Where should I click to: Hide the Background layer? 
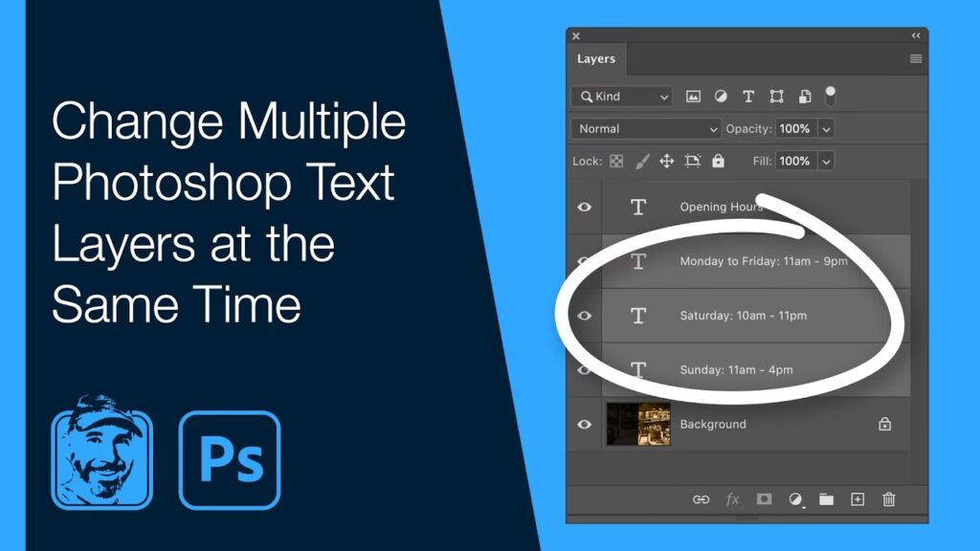pyautogui.click(x=584, y=424)
